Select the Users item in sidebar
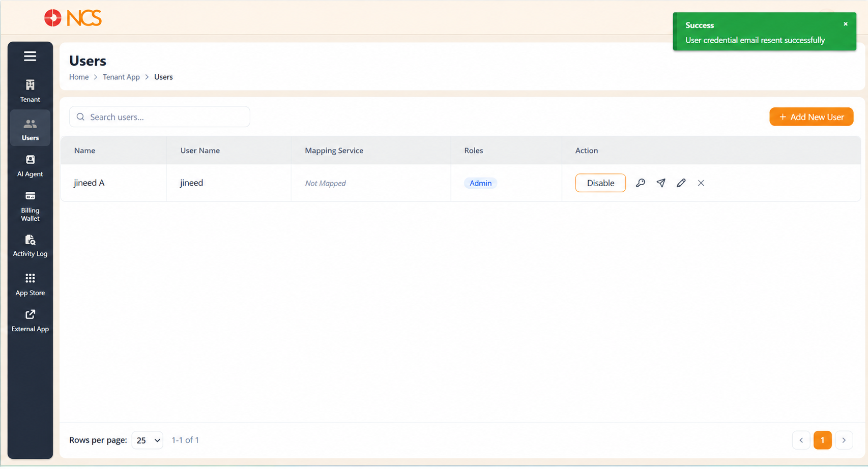This screenshot has width=868, height=469. click(x=30, y=129)
